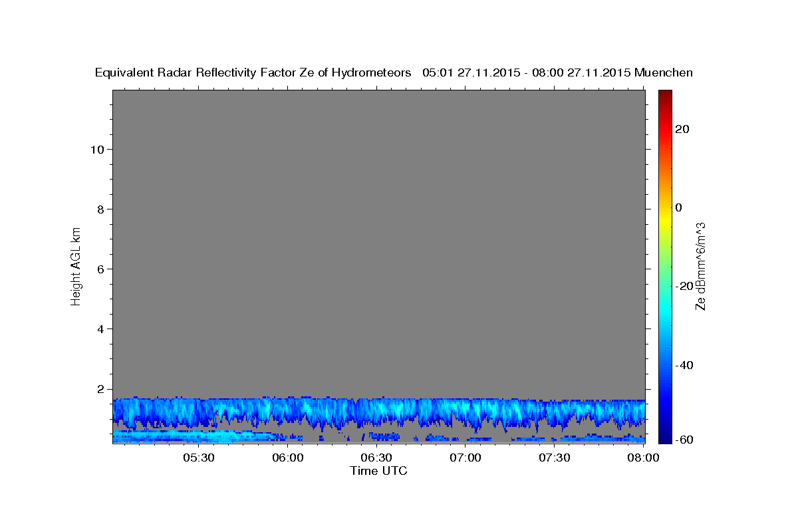Viewport: 798px width, 532px height.
Task: Click the height tick label 2
Action: [x=101, y=388]
